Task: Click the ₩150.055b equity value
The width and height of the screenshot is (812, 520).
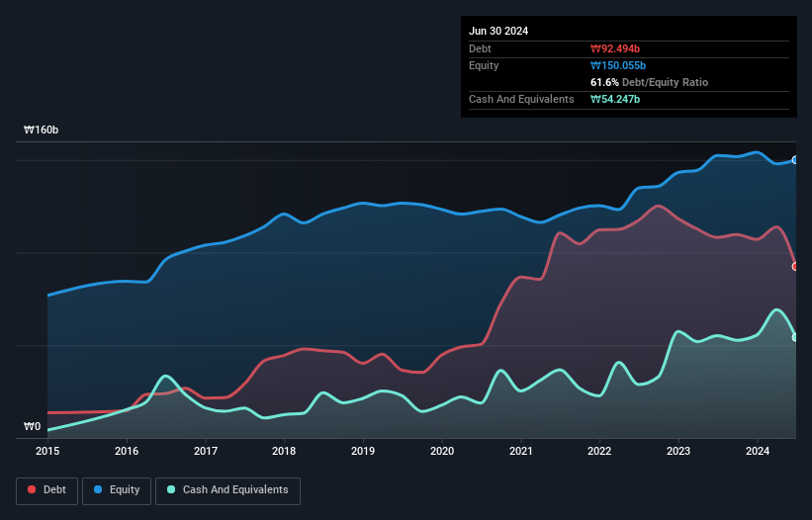Action: [618, 65]
